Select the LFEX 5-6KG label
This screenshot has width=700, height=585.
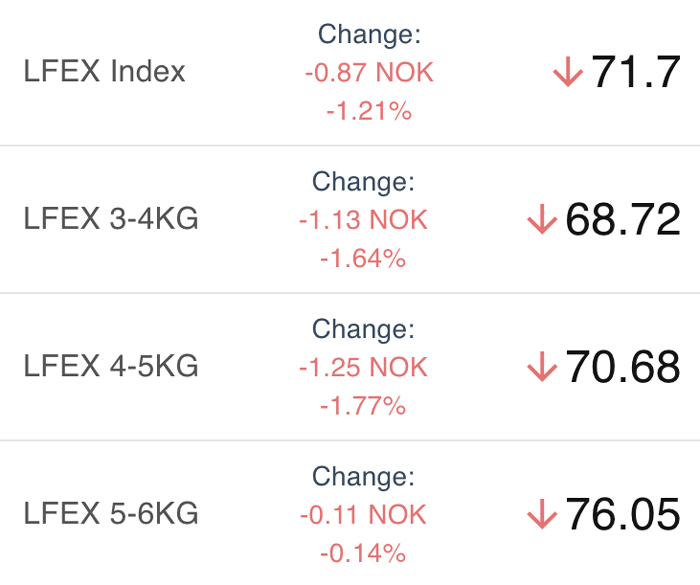pos(111,513)
